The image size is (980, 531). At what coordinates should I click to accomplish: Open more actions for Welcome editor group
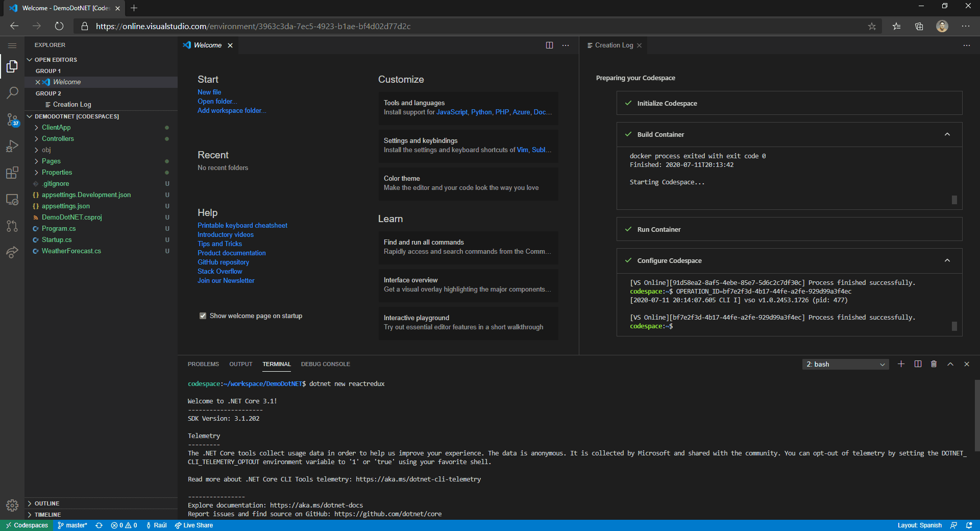point(566,45)
